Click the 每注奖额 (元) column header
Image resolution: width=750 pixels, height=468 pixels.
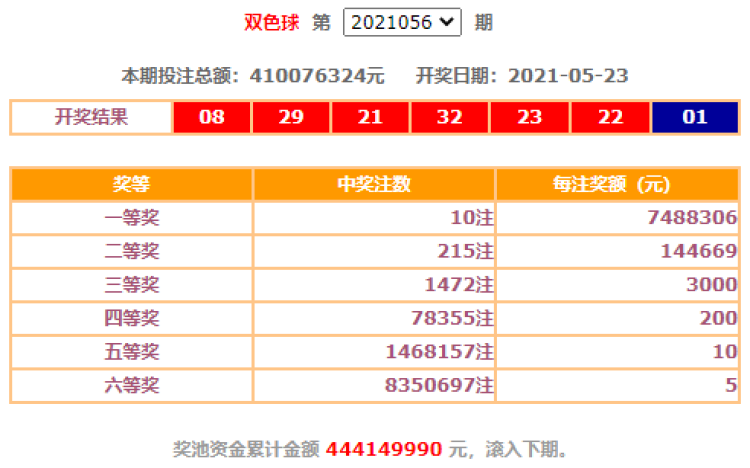(618, 184)
